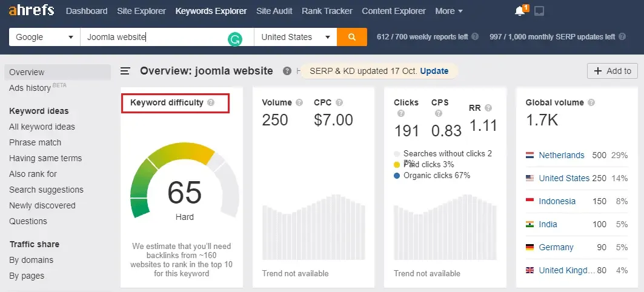Viewport: 644px width, 292px height.
Task: Open the United States country dropdown
Action: (296, 37)
